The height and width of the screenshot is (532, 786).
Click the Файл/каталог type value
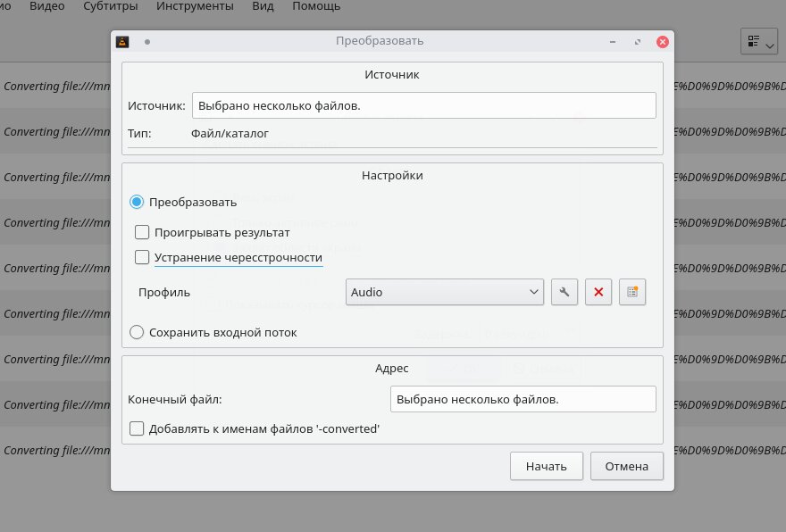point(230,134)
